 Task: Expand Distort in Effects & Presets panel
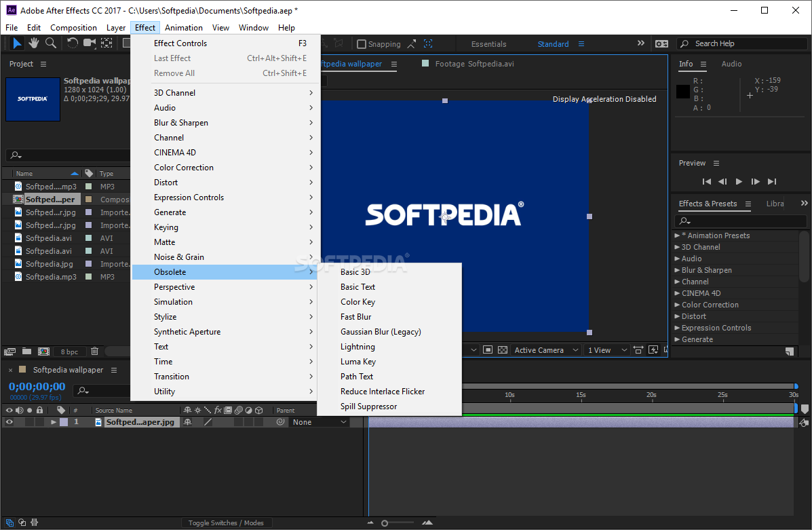click(x=678, y=316)
